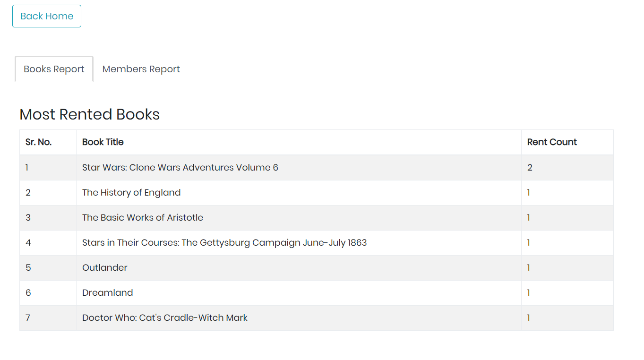Click serial number 3 beside Aristotle title

coord(28,217)
